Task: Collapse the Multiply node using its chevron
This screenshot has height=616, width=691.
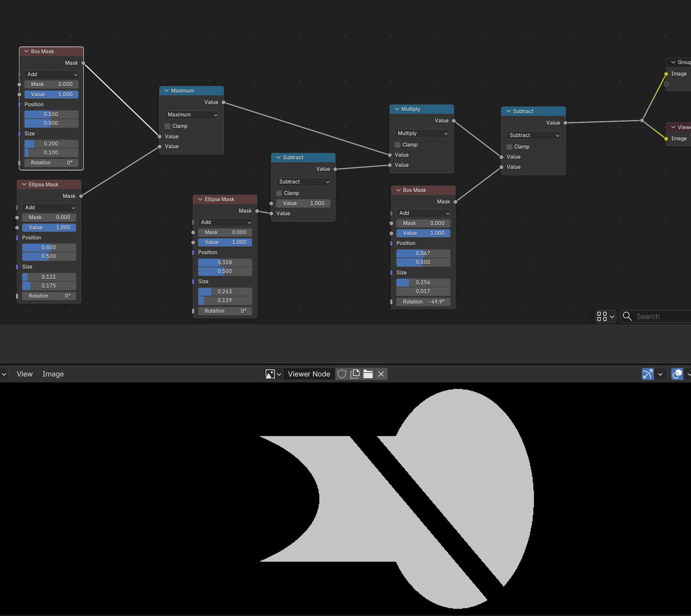Action: coord(397,109)
